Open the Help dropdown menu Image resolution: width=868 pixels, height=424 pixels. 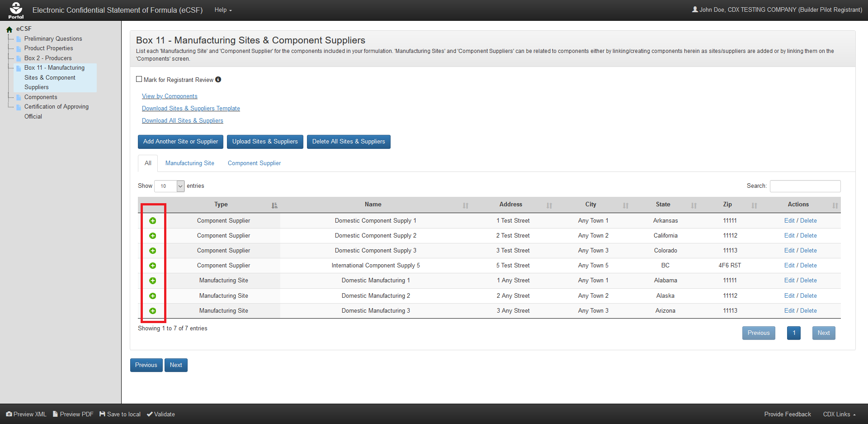point(223,10)
